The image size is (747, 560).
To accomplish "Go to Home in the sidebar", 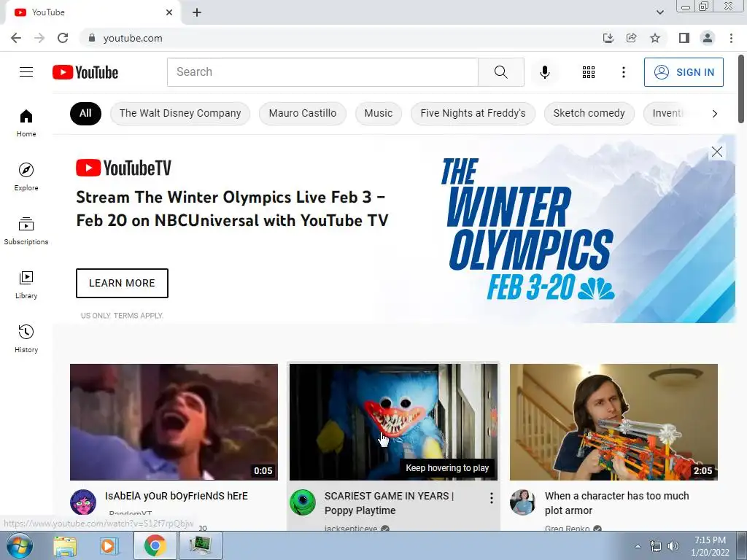I will click(26, 123).
